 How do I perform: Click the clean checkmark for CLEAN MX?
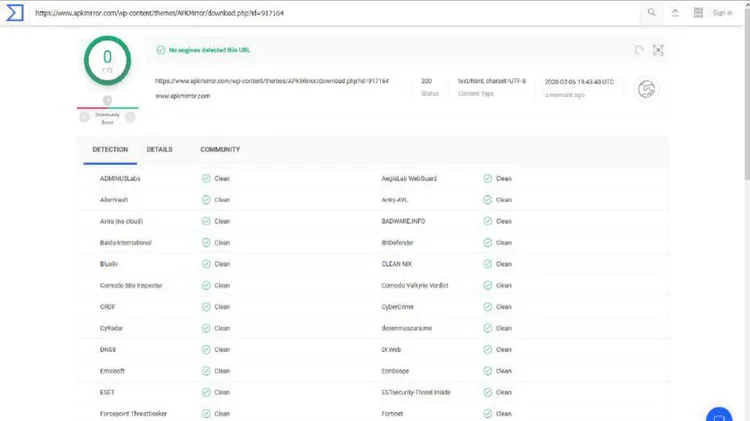coord(487,264)
